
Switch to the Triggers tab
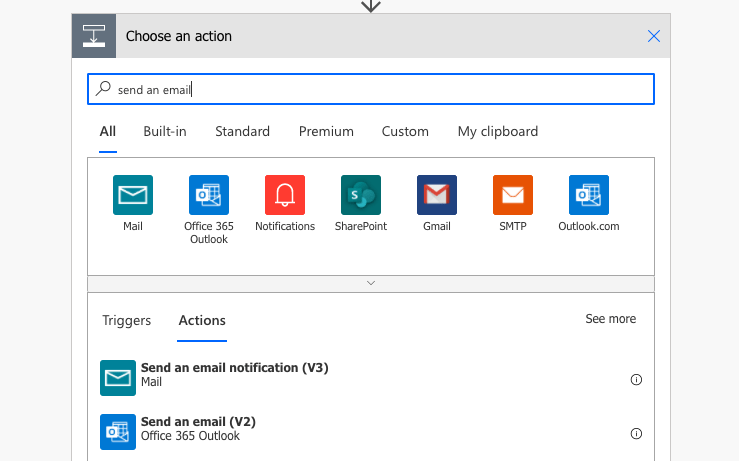pos(127,321)
